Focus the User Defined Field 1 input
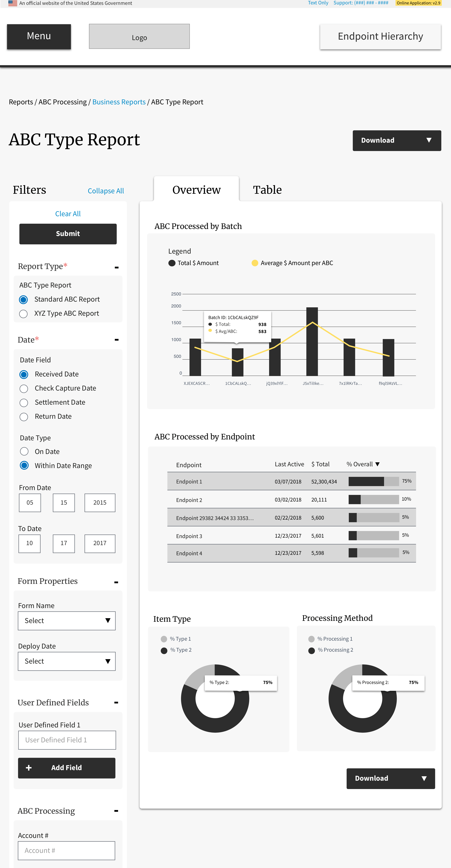This screenshot has height=868, width=451. pyautogui.click(x=67, y=740)
